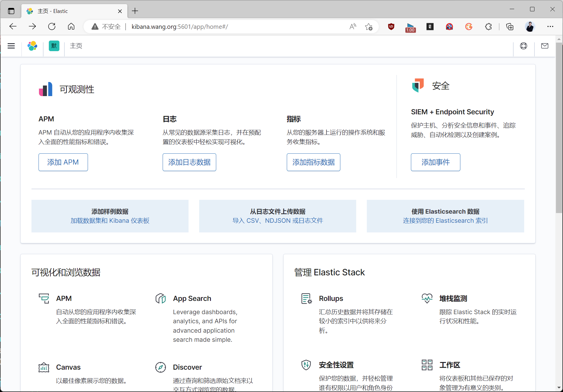The image size is (563, 392).
Task: Open the browser extensions puzzle icon
Action: 488,26
